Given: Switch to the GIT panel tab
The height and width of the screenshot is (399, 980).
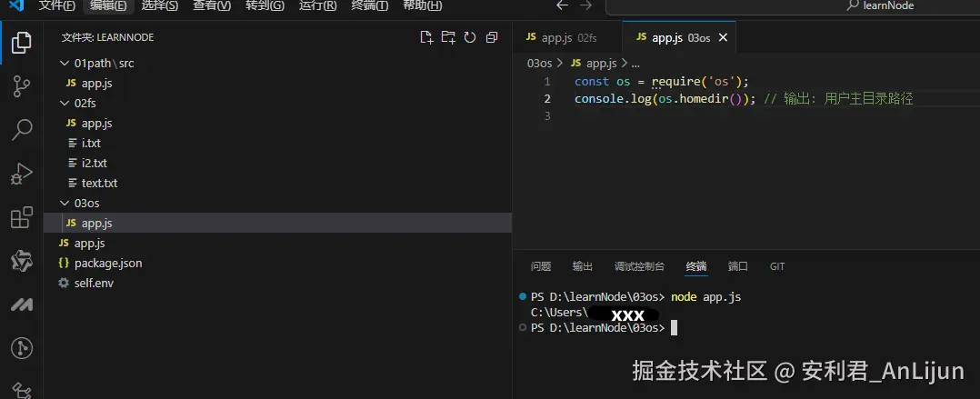Looking at the screenshot, I should [777, 266].
